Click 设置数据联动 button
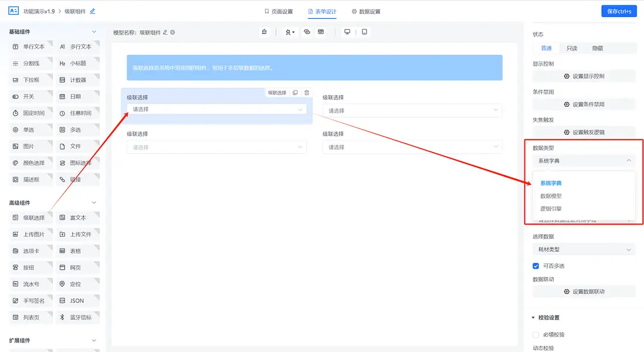The image size is (644, 352). 584,292
